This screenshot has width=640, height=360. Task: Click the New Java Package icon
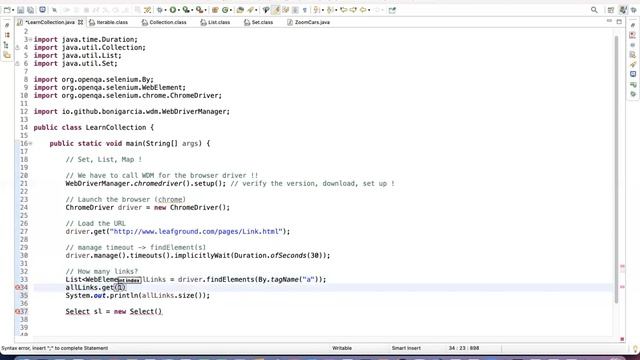pyautogui.click(x=215, y=10)
